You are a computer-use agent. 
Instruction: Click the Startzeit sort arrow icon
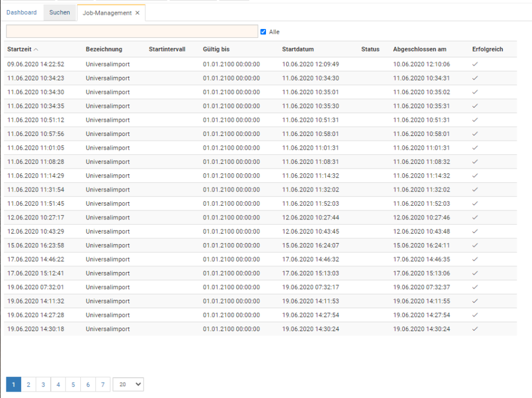(36, 50)
